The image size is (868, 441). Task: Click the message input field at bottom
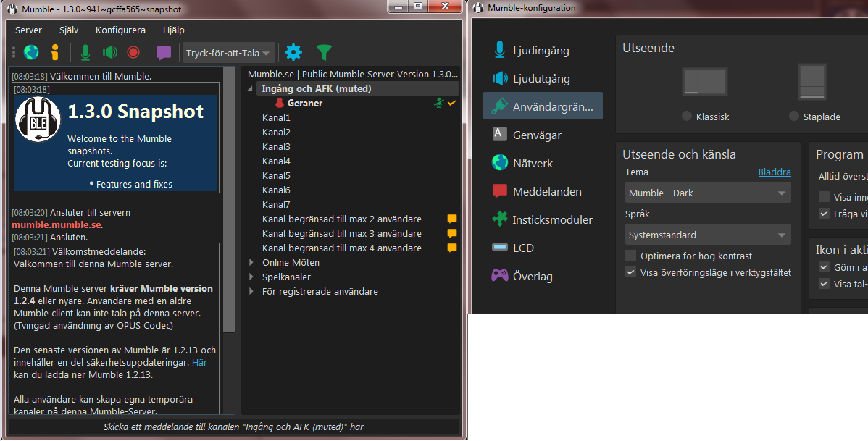233,427
